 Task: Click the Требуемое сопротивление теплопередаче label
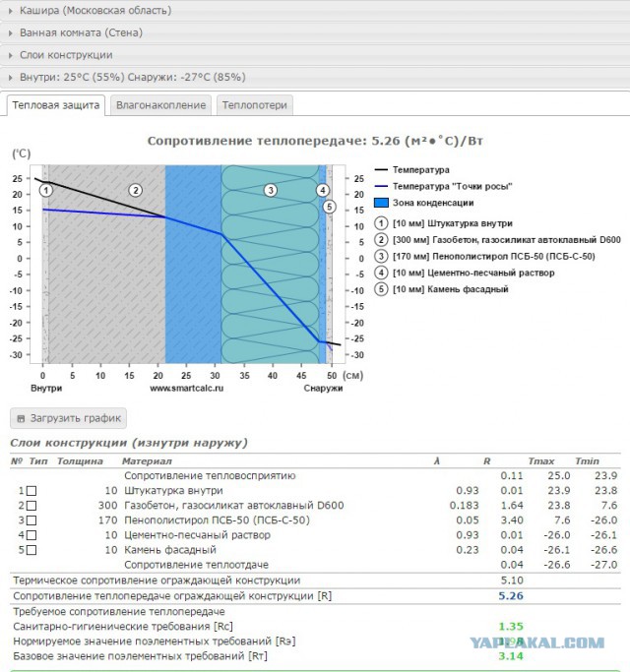click(x=119, y=612)
